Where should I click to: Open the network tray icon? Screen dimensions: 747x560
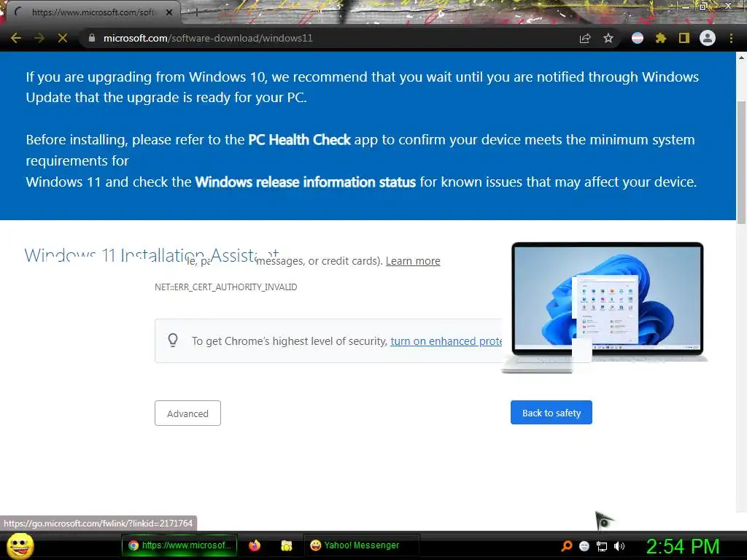(x=602, y=546)
